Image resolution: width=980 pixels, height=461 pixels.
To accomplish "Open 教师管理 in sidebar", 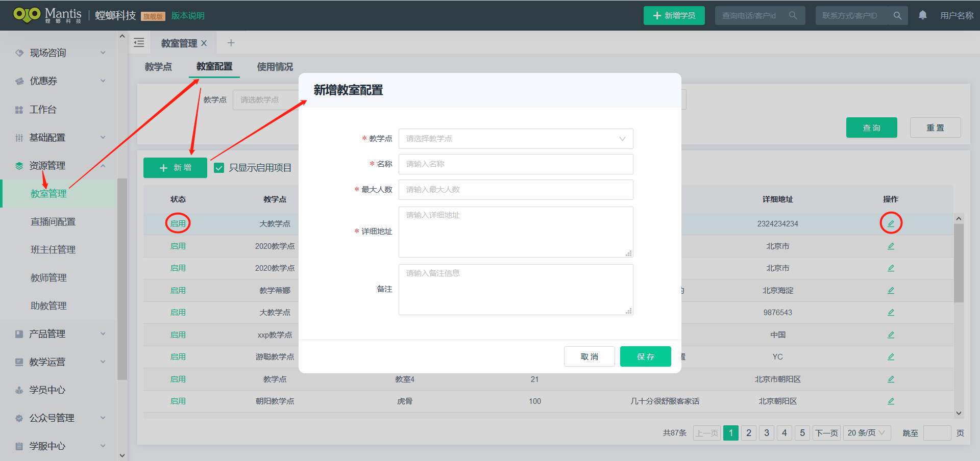I will (48, 278).
